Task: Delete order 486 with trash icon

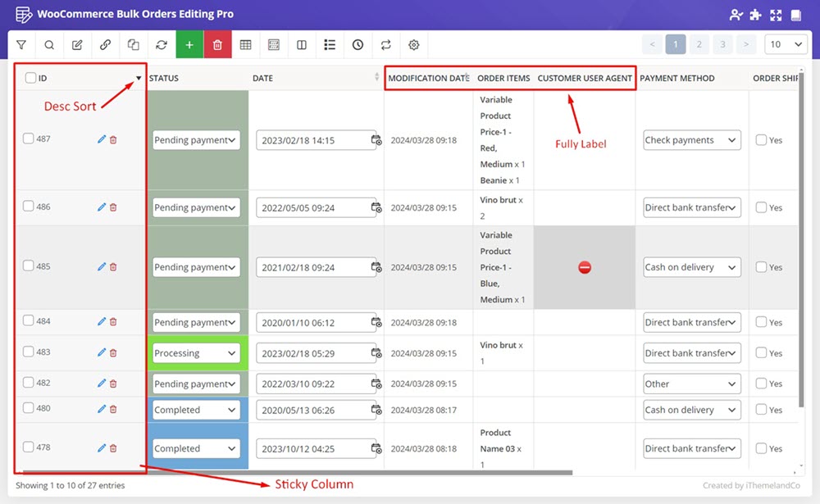Action: click(x=113, y=207)
